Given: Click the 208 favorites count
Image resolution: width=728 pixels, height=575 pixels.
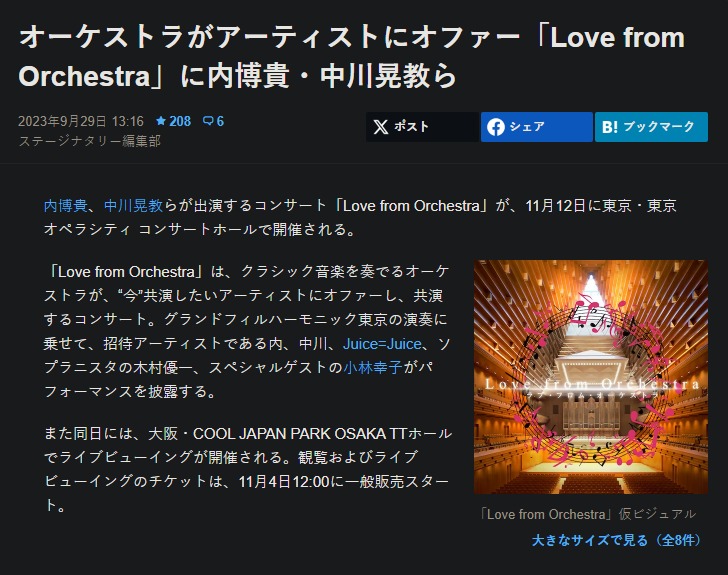Looking at the screenshot, I should pos(180,121).
